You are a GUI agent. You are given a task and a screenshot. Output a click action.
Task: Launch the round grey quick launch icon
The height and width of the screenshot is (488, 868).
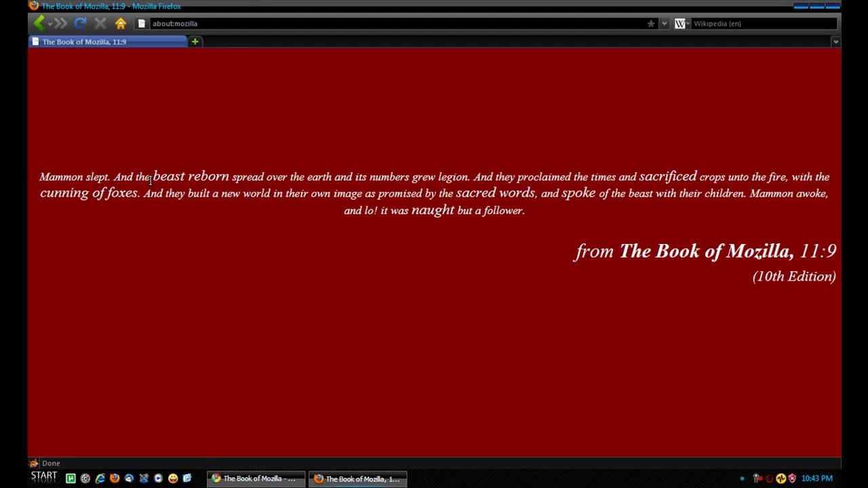point(85,478)
